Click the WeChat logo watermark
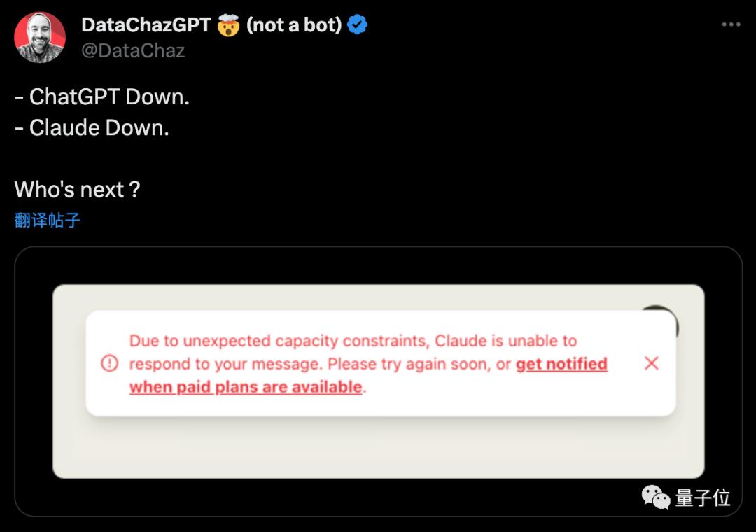Viewport: 756px width, 532px height. tap(656, 497)
